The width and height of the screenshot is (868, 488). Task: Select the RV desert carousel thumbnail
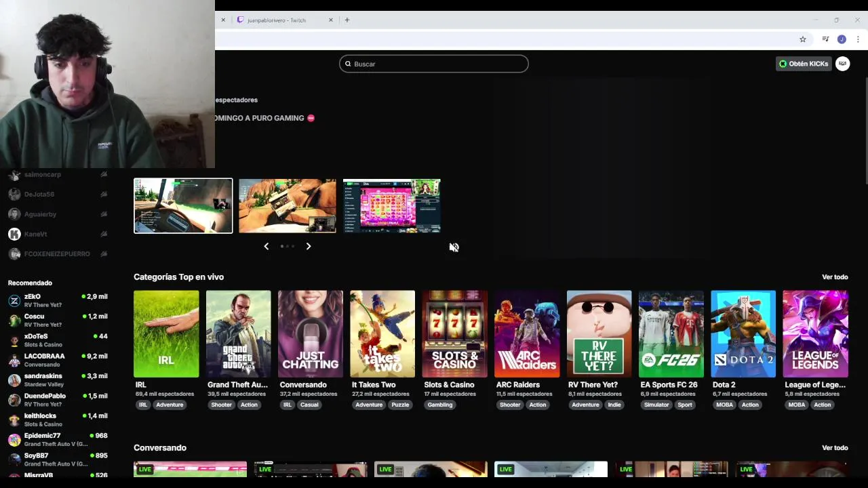click(x=288, y=205)
